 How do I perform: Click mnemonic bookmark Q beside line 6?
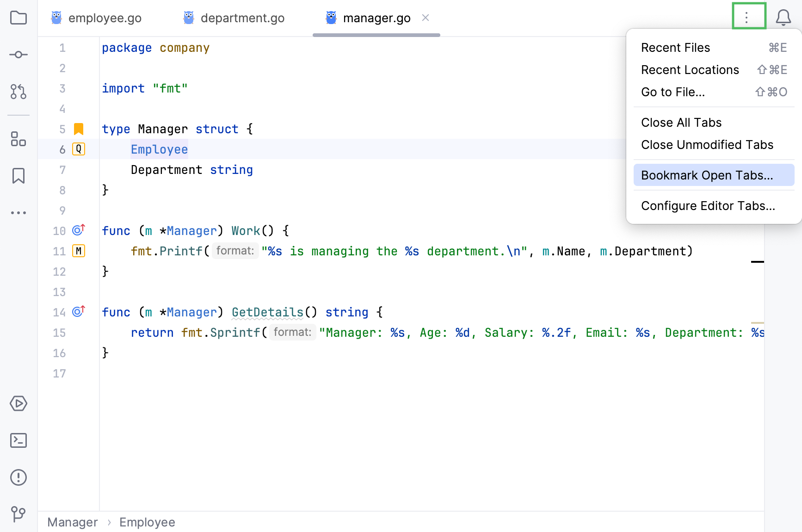78,149
